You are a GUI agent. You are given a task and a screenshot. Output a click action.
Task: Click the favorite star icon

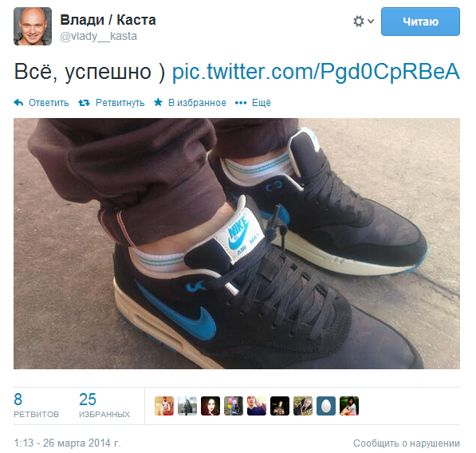click(x=158, y=102)
